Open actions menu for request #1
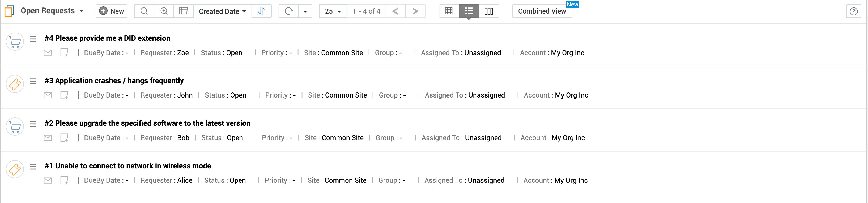The height and width of the screenshot is (203, 868). (33, 167)
